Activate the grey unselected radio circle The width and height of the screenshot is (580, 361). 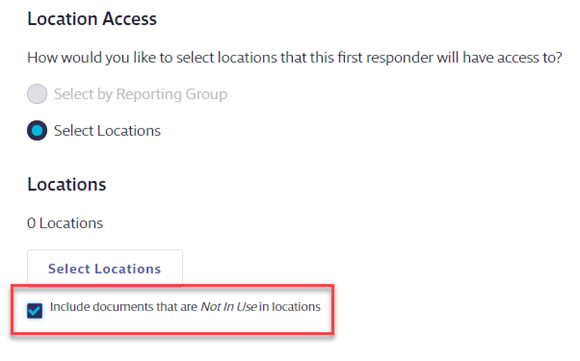(x=37, y=94)
